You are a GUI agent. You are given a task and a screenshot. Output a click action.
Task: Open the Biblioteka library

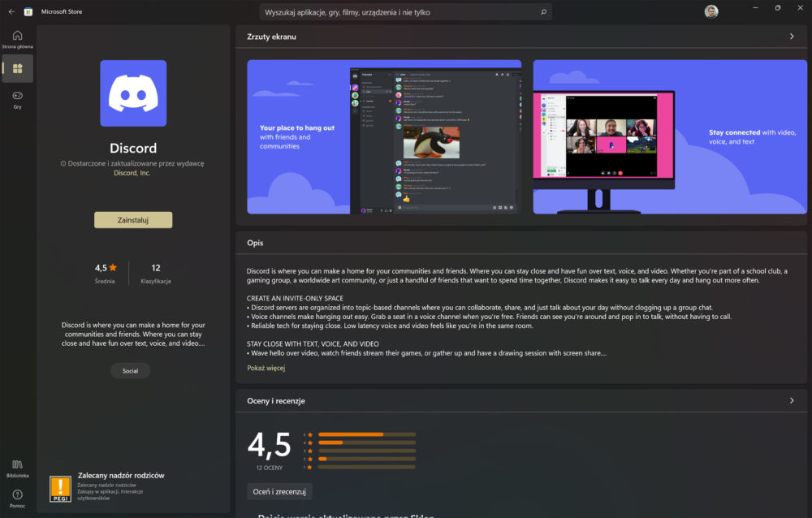pos(17,468)
